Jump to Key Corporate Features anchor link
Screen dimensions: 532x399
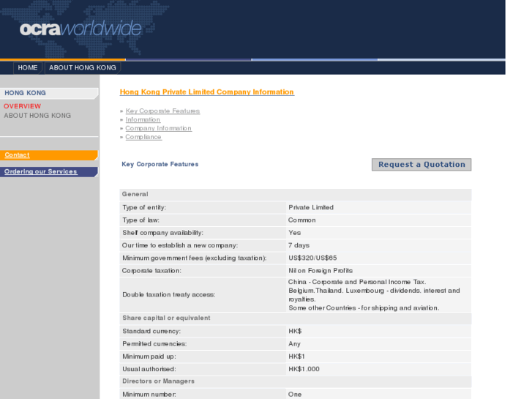(162, 111)
